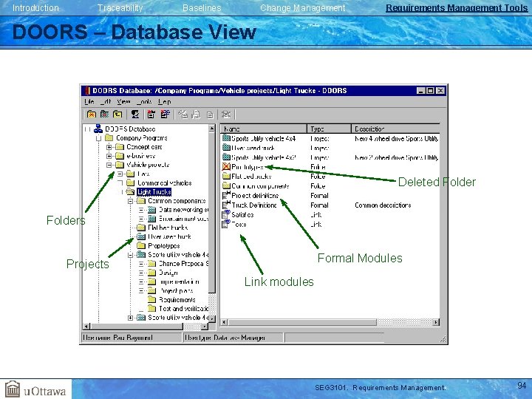Screen dimensions: 532x399
Task: Click the DOORS Database root network icon
Action: (x=98, y=129)
